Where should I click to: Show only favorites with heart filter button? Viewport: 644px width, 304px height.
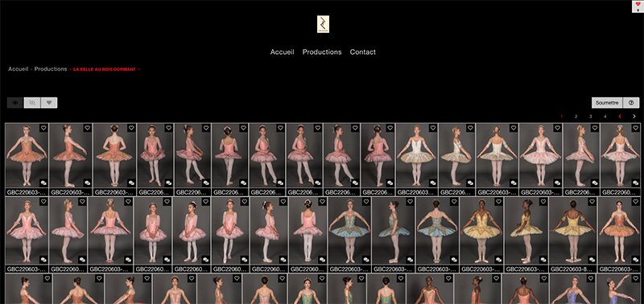coord(49,103)
